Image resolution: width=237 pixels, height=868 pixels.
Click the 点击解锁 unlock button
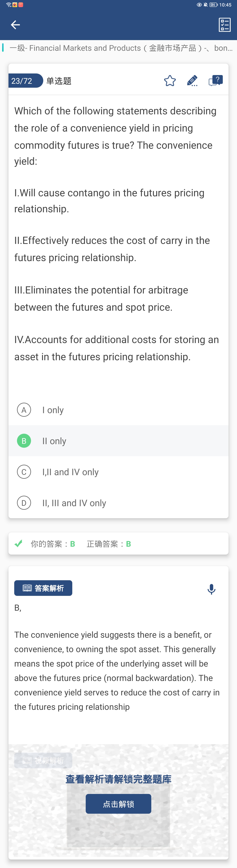[x=118, y=804]
